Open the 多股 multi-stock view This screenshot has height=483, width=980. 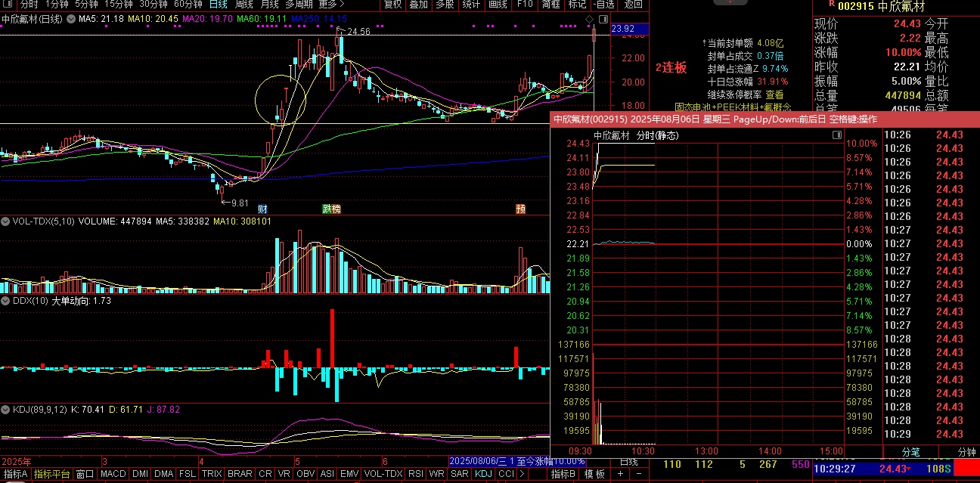tap(445, 4)
